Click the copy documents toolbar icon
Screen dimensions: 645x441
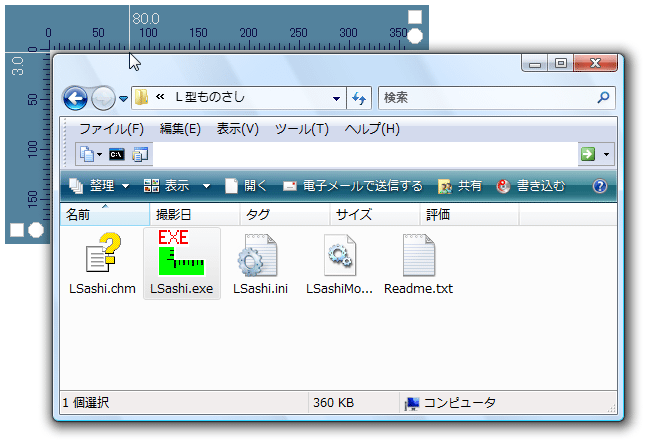86,154
